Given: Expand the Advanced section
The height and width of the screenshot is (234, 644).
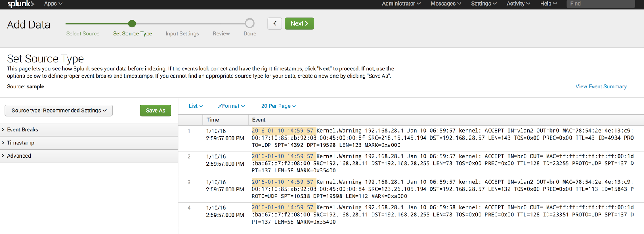Looking at the screenshot, I should coord(89,156).
